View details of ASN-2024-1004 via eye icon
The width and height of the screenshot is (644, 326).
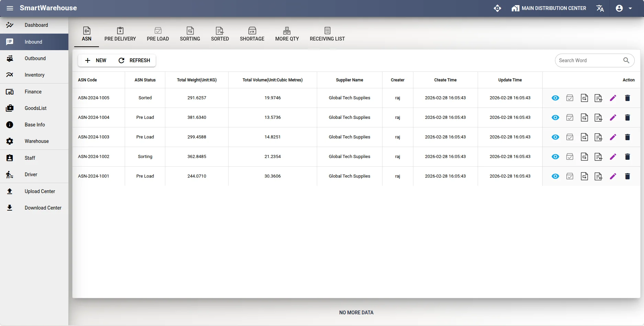pos(555,118)
